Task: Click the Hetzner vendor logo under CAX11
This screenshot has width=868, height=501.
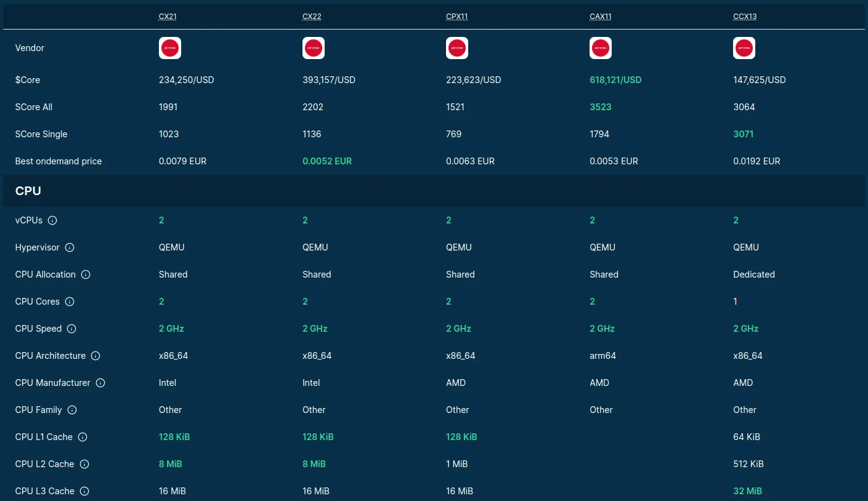Action: pos(601,48)
